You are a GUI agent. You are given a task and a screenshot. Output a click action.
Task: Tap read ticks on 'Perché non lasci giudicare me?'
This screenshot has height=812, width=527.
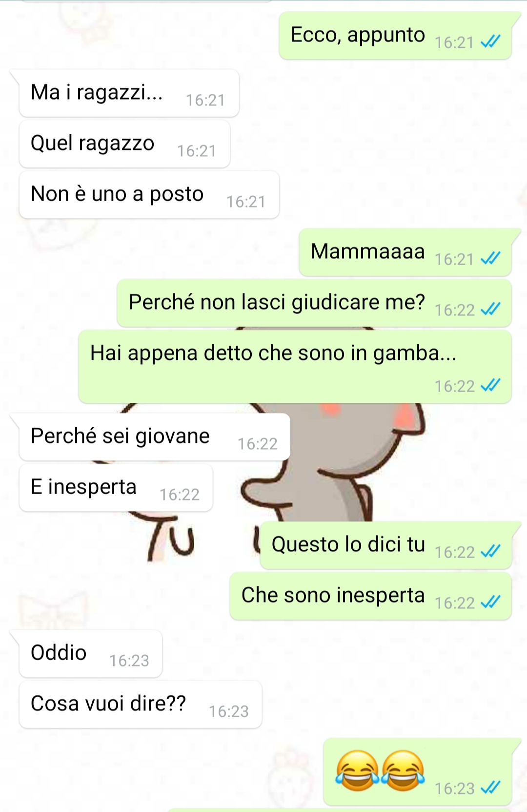click(x=490, y=310)
